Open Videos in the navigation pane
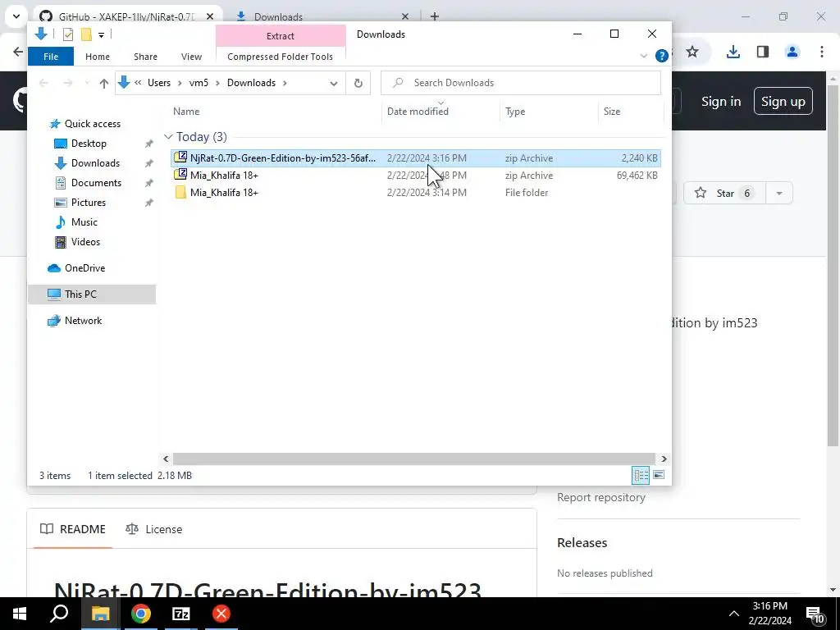This screenshot has height=630, width=840. pos(85,242)
